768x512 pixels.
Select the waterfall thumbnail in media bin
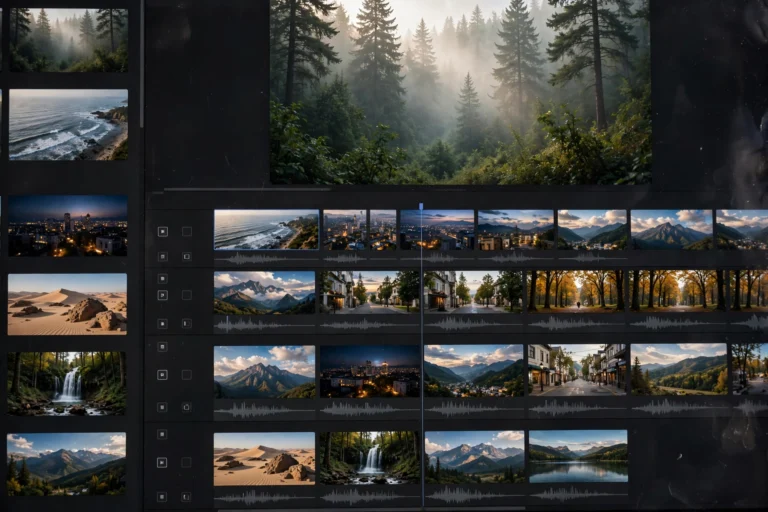click(x=67, y=383)
